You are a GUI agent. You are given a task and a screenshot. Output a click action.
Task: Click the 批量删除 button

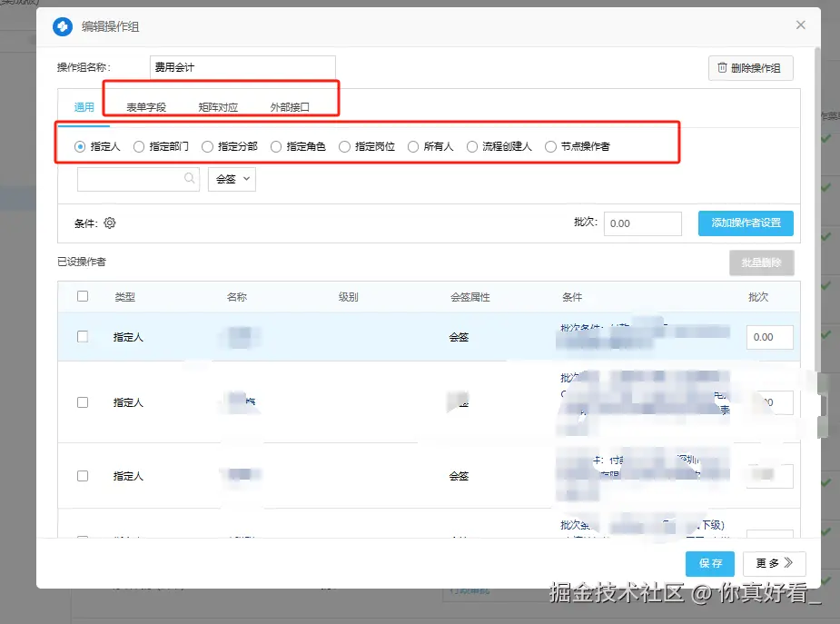[761, 262]
